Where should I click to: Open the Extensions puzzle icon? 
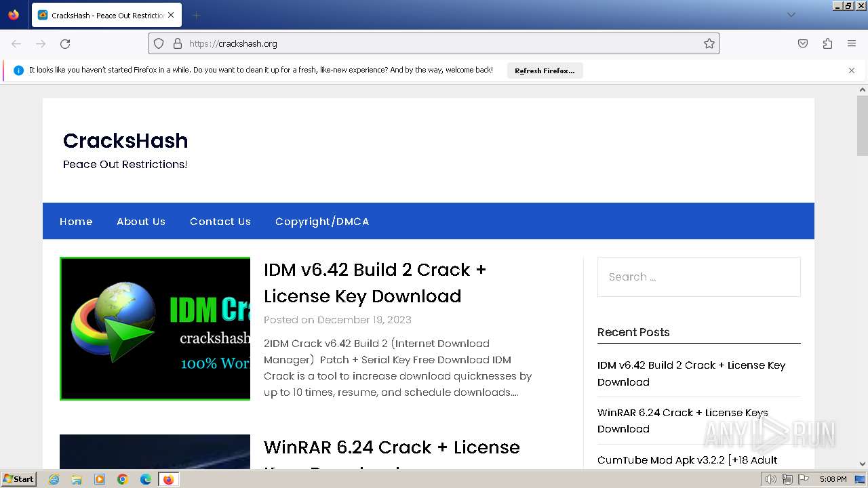coord(827,43)
